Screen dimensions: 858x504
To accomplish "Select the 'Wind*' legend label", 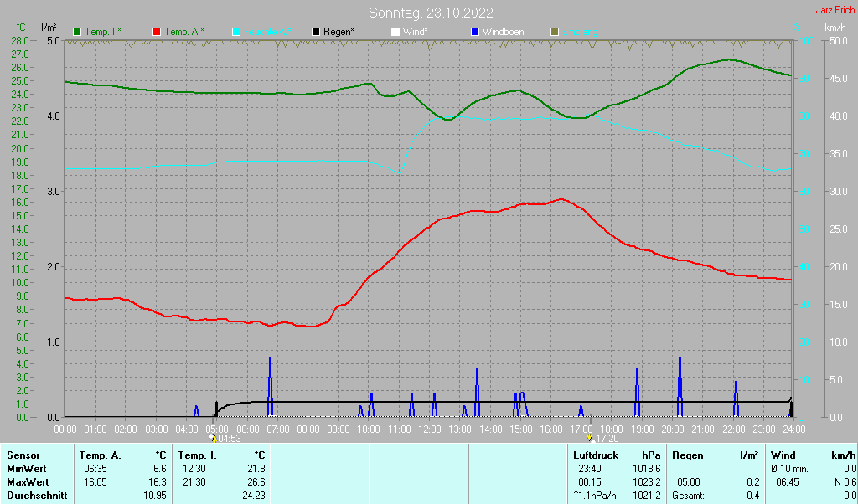I will [x=416, y=33].
